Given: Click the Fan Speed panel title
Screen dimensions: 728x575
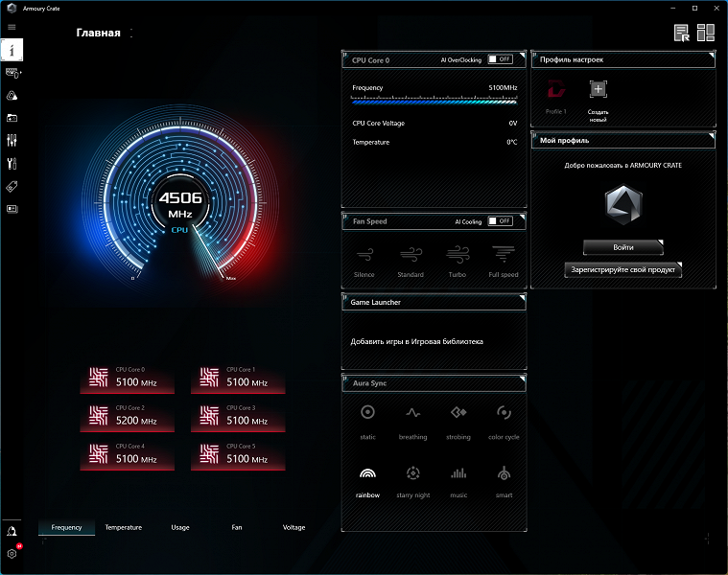Looking at the screenshot, I should (369, 221).
